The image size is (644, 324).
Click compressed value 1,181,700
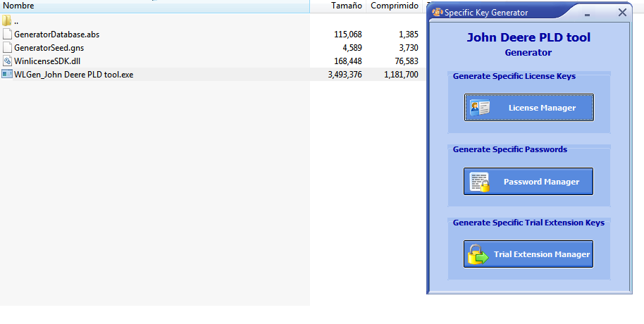[x=402, y=75]
